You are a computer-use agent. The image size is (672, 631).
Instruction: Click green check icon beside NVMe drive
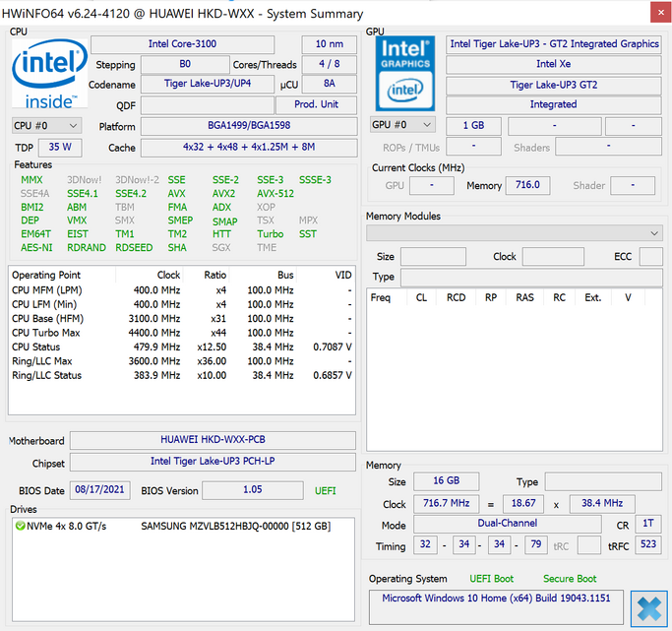pyautogui.click(x=20, y=526)
